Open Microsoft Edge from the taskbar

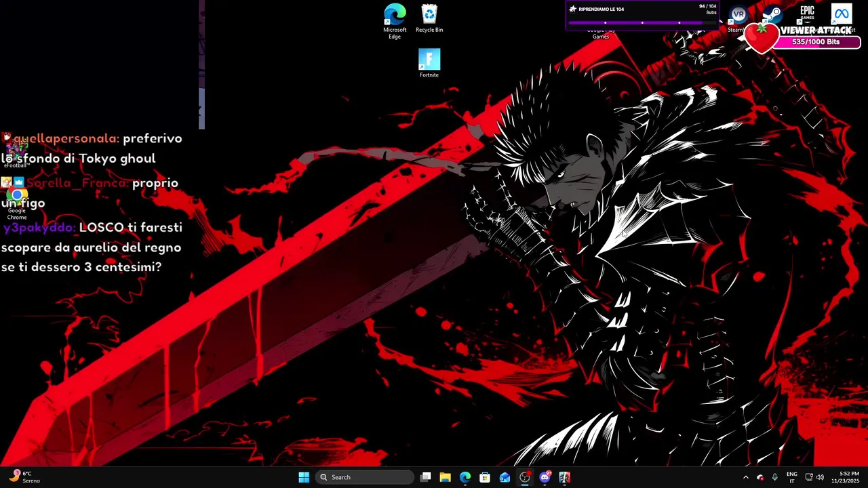tap(465, 477)
